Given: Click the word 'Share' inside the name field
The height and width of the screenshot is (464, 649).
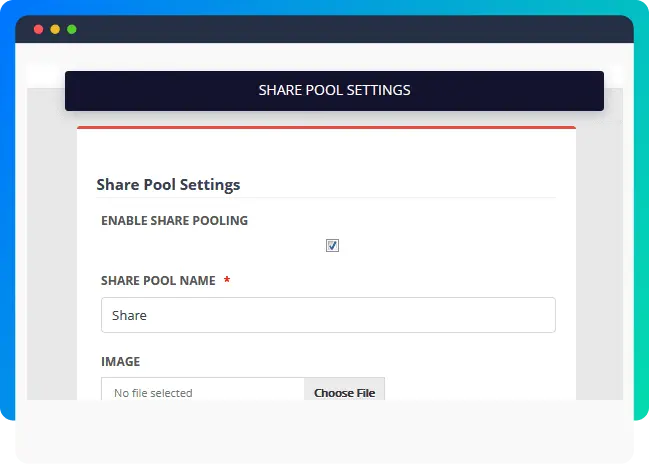Looking at the screenshot, I should pos(129,315).
